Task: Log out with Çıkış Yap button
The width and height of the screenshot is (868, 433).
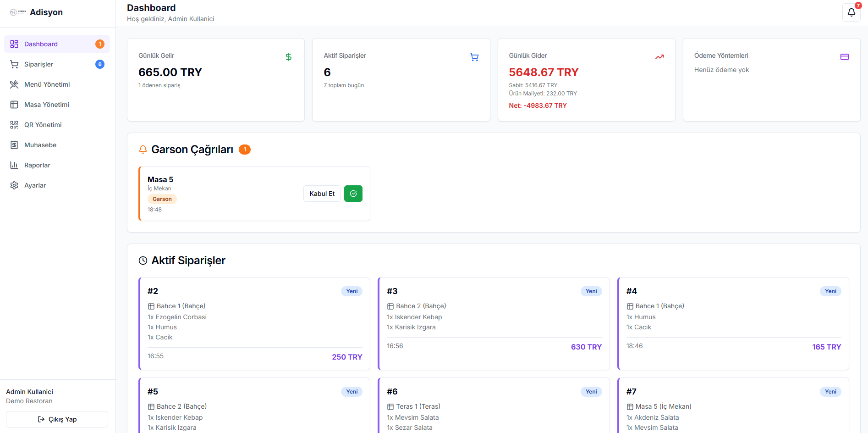Action: pyautogui.click(x=57, y=419)
